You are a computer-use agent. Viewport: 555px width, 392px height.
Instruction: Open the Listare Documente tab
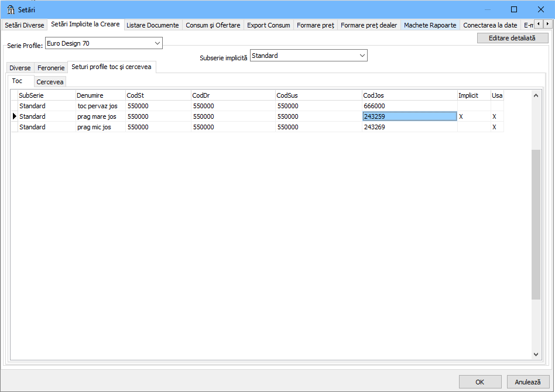click(152, 25)
